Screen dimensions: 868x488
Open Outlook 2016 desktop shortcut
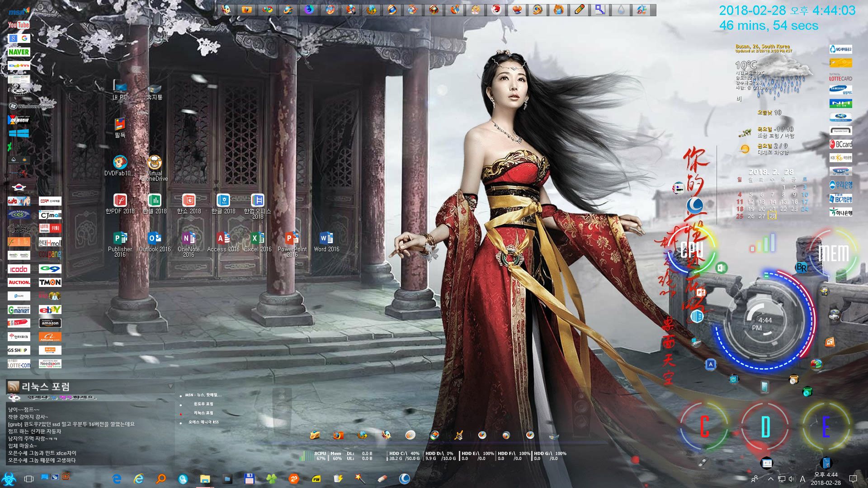[155, 241]
